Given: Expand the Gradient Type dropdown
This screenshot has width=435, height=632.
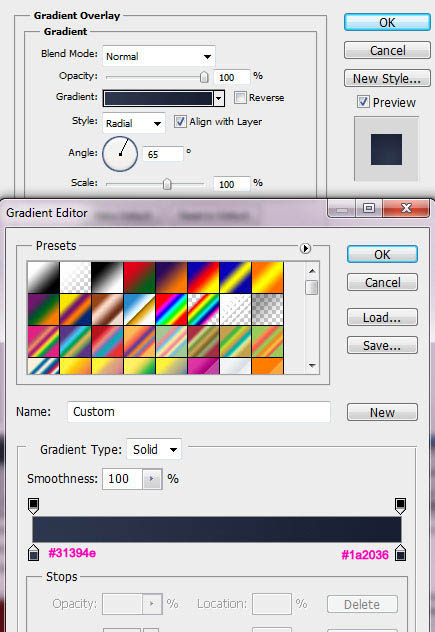Looking at the screenshot, I should [x=154, y=449].
